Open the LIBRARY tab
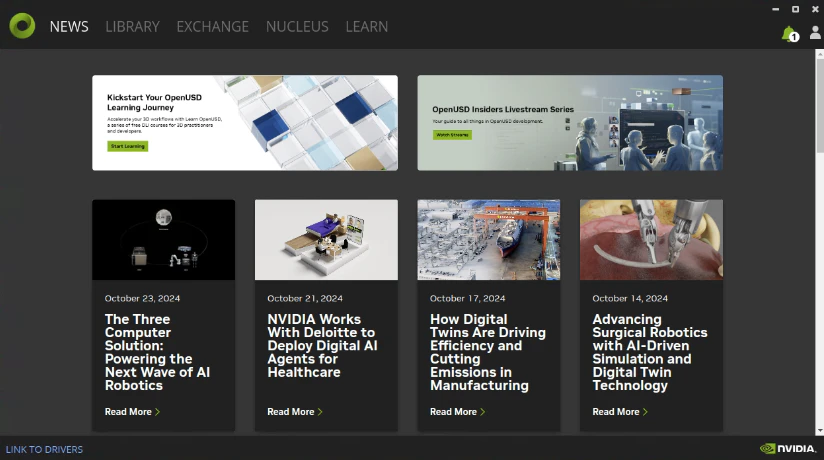The width and height of the screenshot is (824, 460). coord(132,27)
